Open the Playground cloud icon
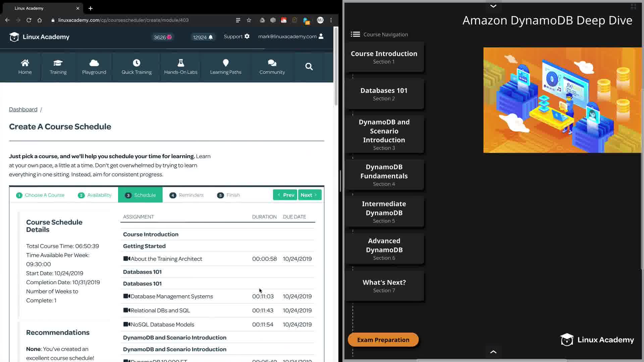 pyautogui.click(x=94, y=63)
